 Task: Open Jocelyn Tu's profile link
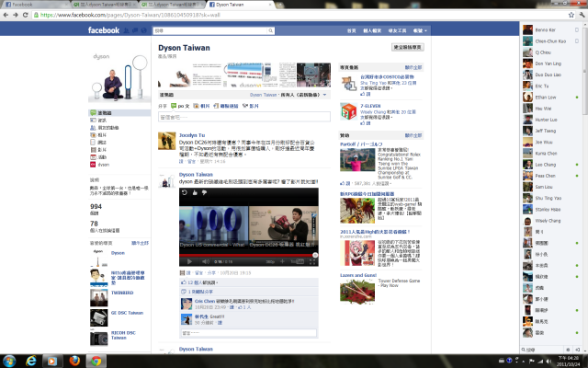192,135
